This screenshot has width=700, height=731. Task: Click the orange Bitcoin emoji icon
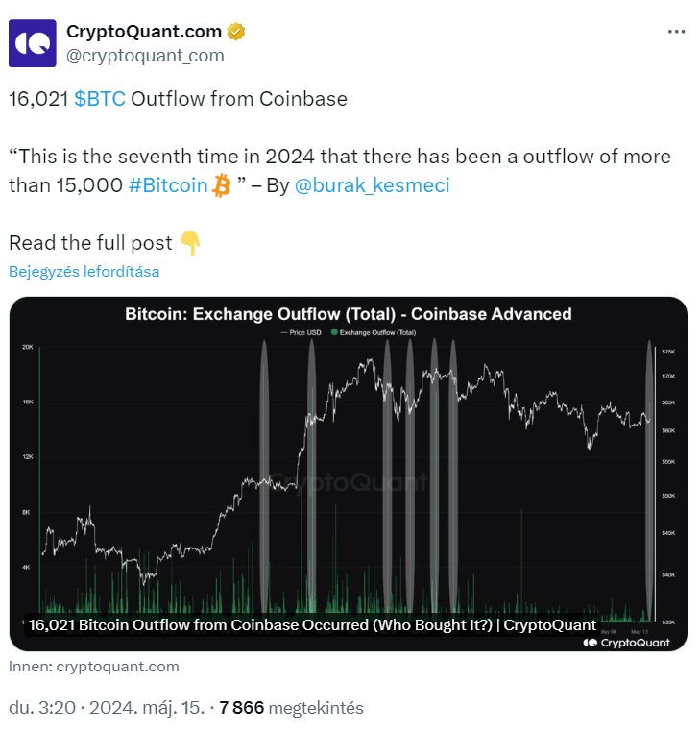point(222,185)
